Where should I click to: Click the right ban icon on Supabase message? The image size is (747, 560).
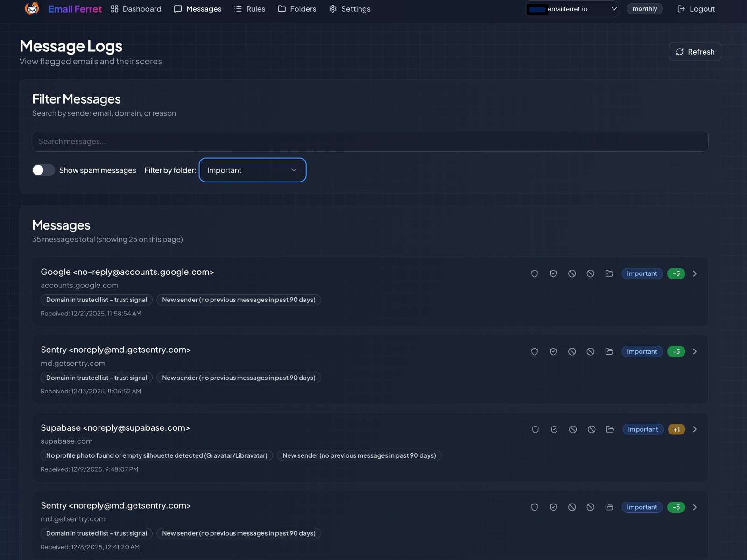(592, 429)
